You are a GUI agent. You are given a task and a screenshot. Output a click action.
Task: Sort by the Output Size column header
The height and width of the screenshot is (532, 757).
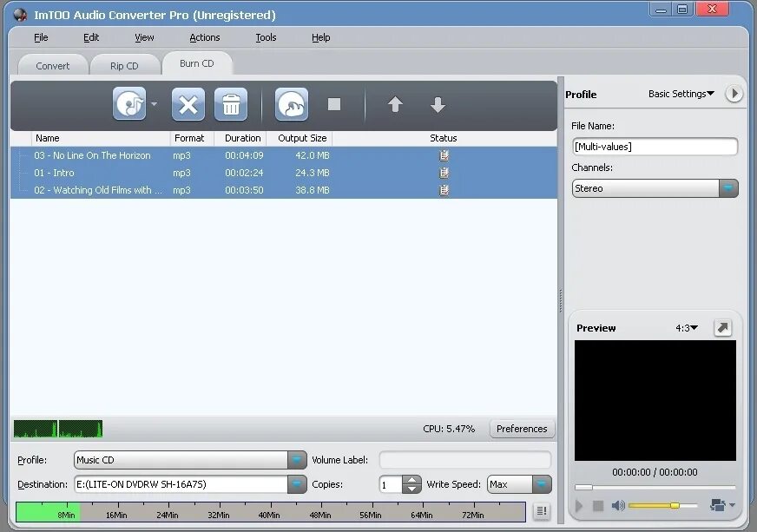(x=300, y=138)
